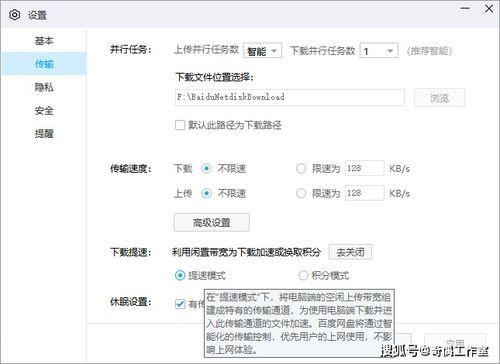Click the 去关闭 button
The height and width of the screenshot is (364, 500).
coord(350,252)
